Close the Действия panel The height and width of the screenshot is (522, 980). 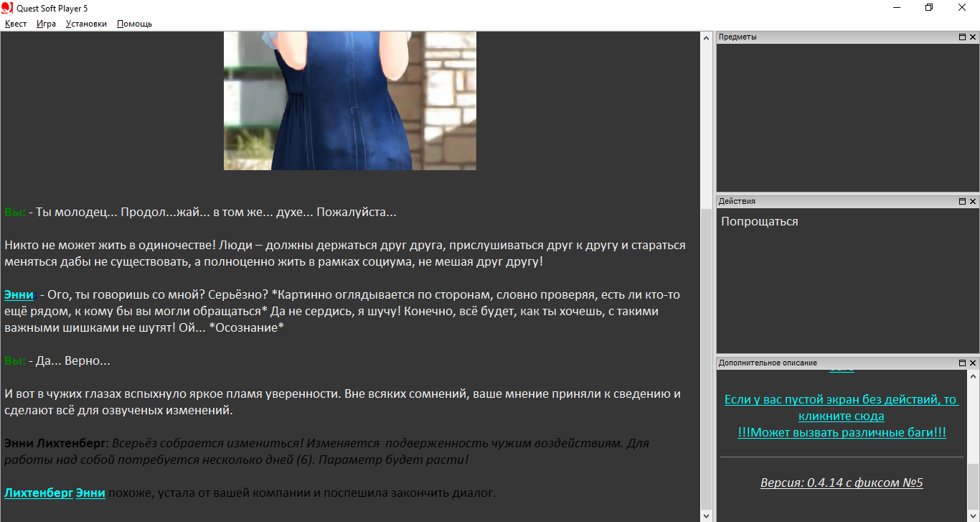pos(973,202)
